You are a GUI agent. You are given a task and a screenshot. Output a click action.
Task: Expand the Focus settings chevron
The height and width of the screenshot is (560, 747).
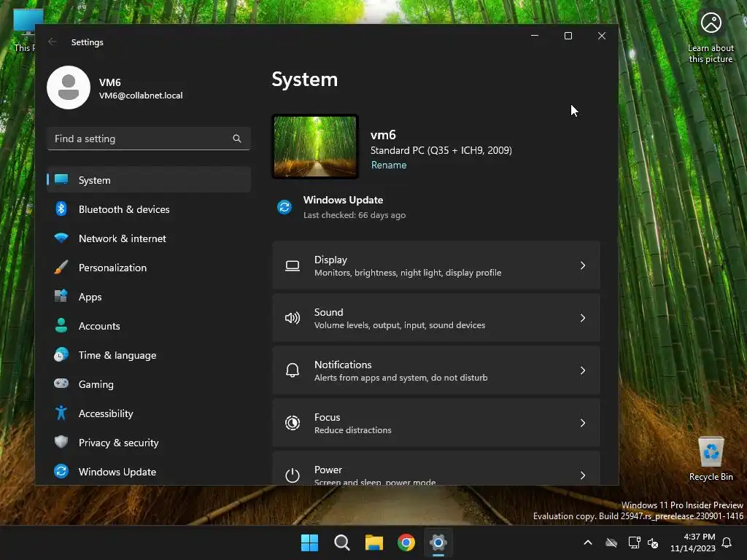(x=583, y=422)
